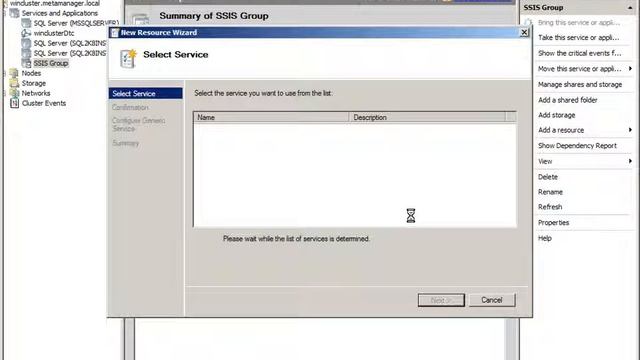The width and height of the screenshot is (640, 360).
Task: Choose Take this service offline action
Action: [x=578, y=38]
